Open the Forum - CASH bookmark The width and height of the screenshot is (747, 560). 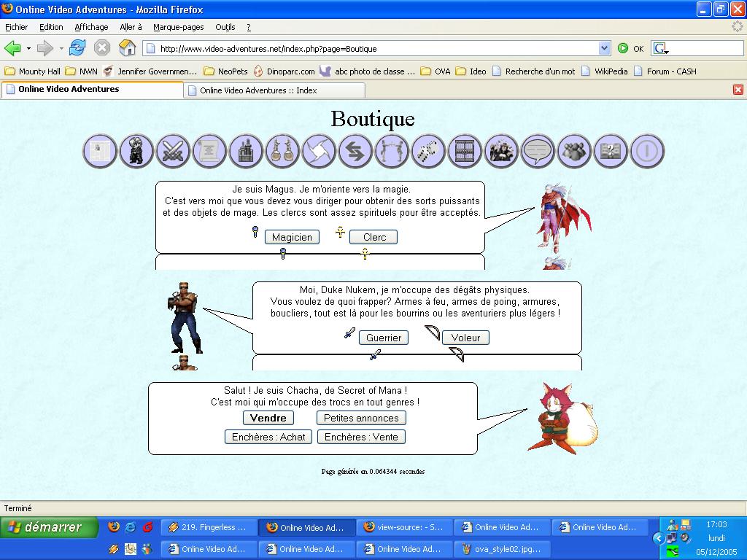[665, 71]
